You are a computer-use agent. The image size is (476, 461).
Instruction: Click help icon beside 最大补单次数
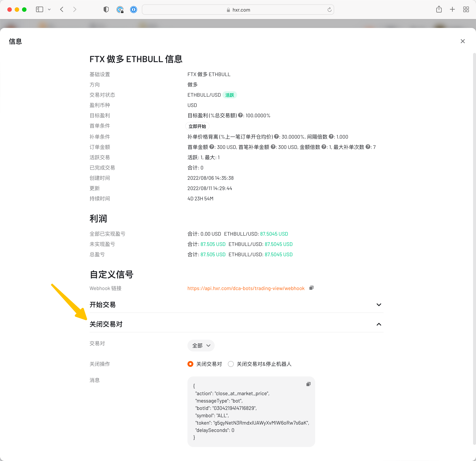coord(368,147)
